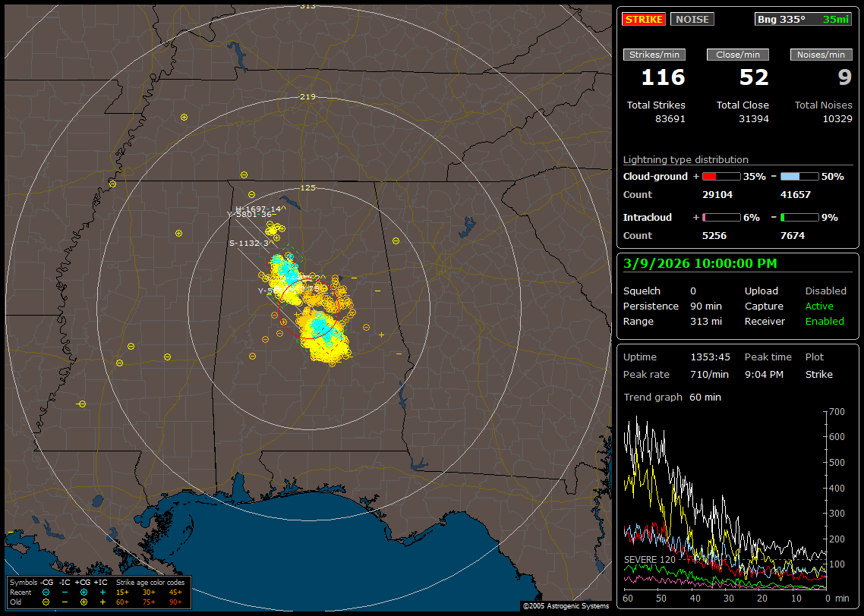
Task: Click the old positive CG legend symbol
Action: [x=84, y=602]
